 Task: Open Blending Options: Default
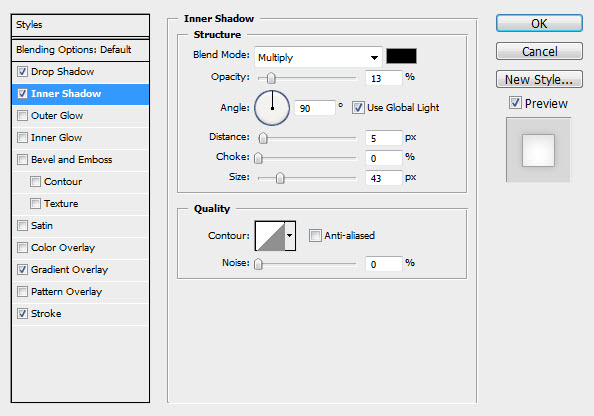(x=80, y=50)
